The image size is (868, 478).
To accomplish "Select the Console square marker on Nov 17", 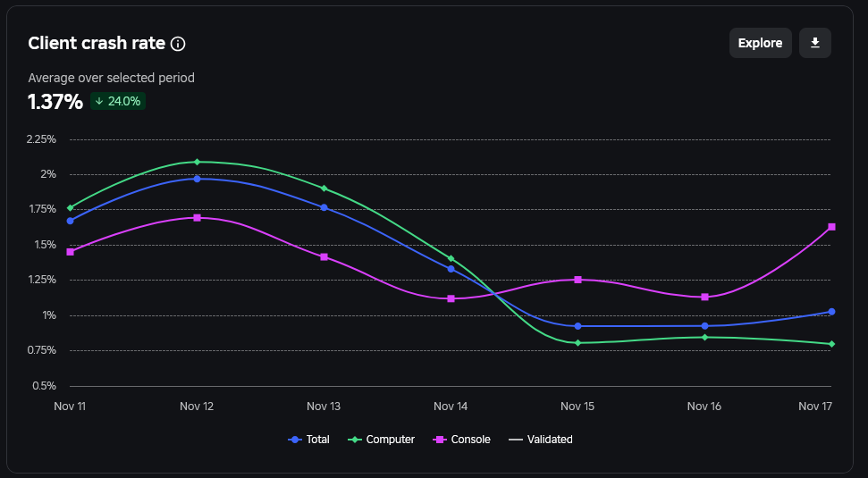I will tap(831, 227).
